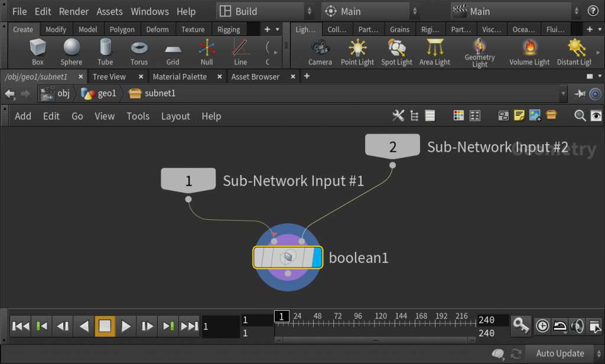Click the timeline range scrollbar handle

click(375, 340)
